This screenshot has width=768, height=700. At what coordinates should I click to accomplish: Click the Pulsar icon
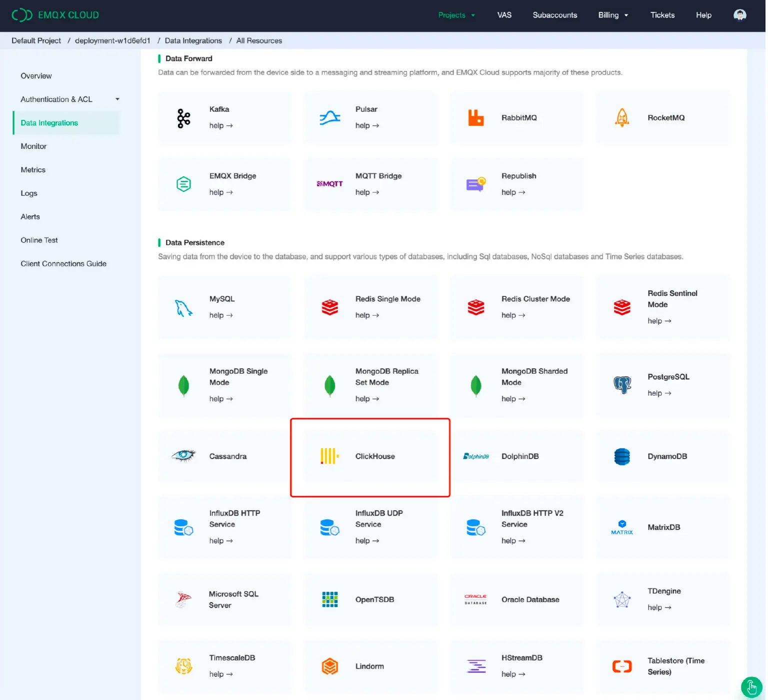click(x=329, y=117)
